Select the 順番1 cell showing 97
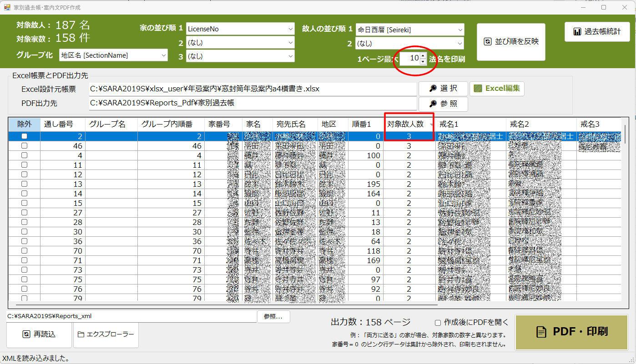 pos(366,279)
